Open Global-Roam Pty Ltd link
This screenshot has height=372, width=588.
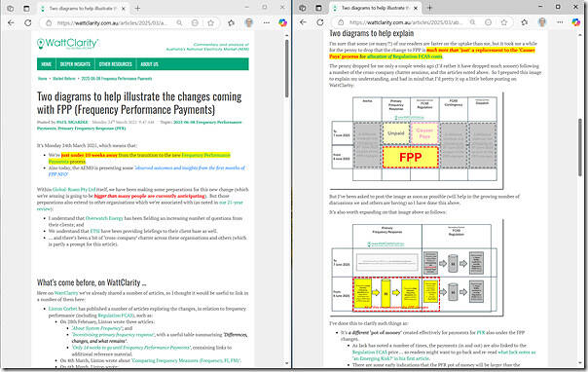point(74,190)
